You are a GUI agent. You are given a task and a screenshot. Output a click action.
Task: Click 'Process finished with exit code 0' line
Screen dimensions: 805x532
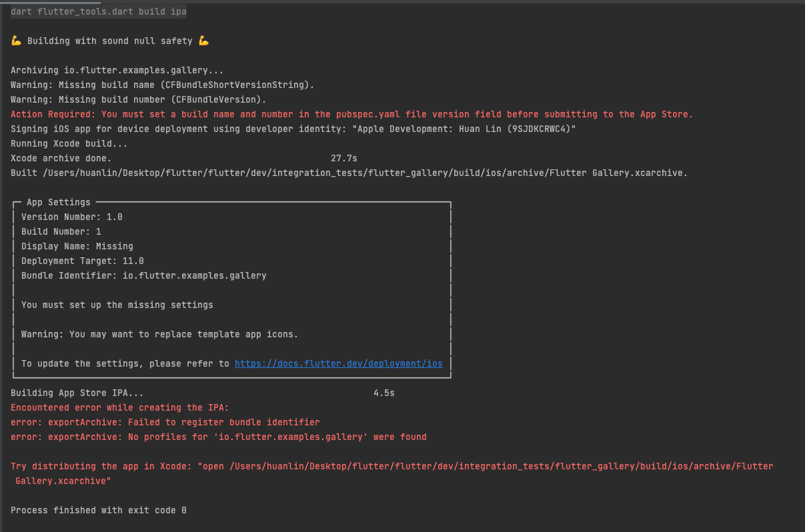point(99,510)
